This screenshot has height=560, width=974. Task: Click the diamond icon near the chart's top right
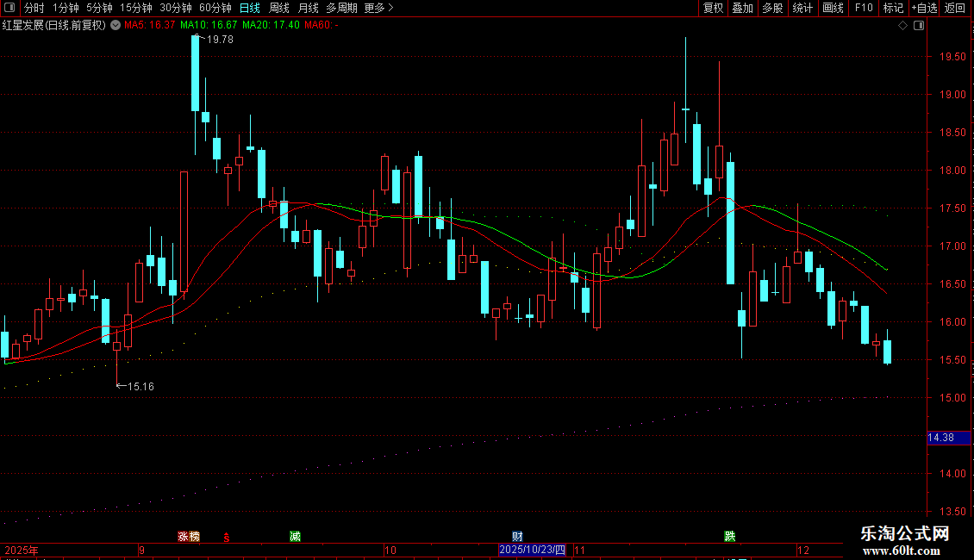pyautogui.click(x=903, y=26)
